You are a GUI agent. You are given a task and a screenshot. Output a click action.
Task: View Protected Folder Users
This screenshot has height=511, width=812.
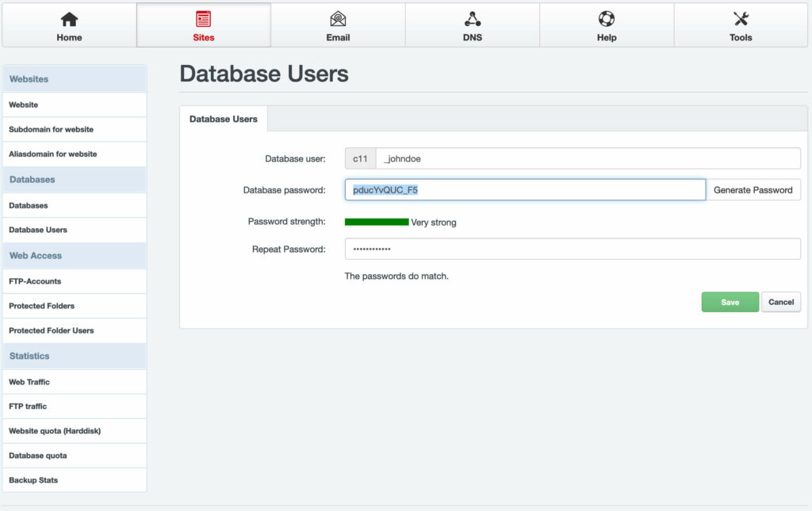point(74,330)
